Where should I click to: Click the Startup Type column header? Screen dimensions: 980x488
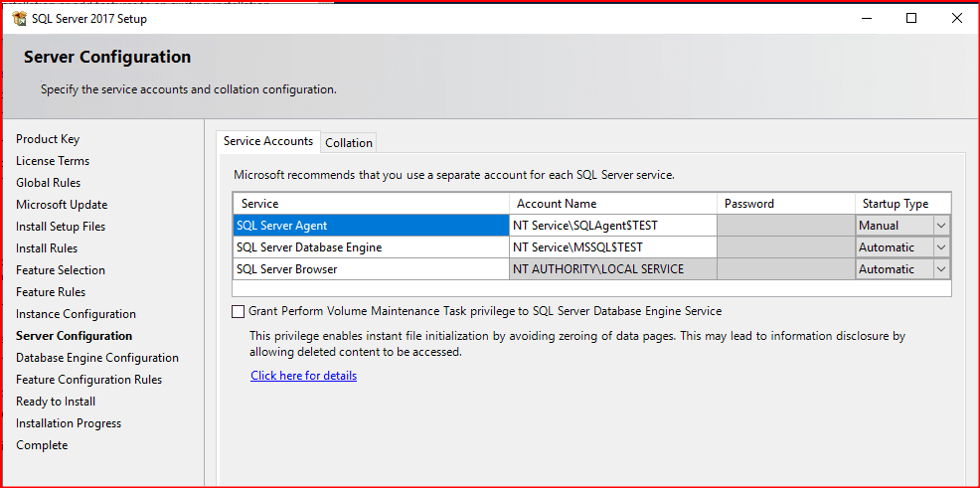[900, 204]
